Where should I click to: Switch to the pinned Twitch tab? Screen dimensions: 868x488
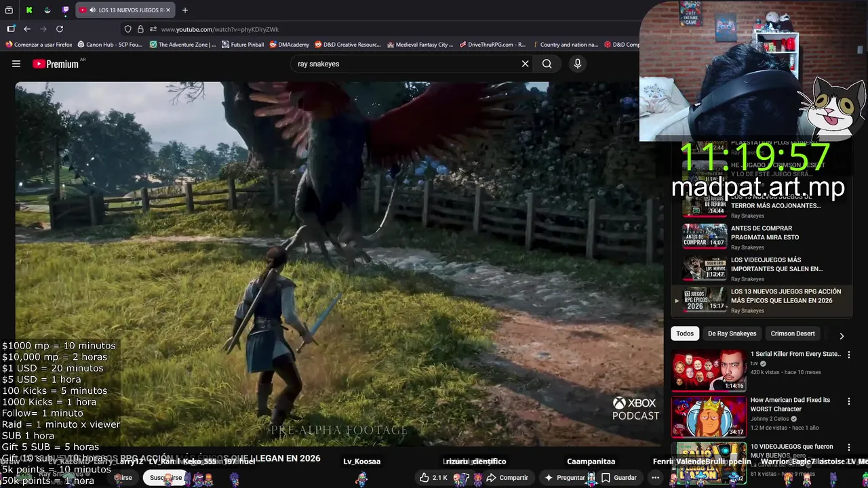tap(66, 10)
